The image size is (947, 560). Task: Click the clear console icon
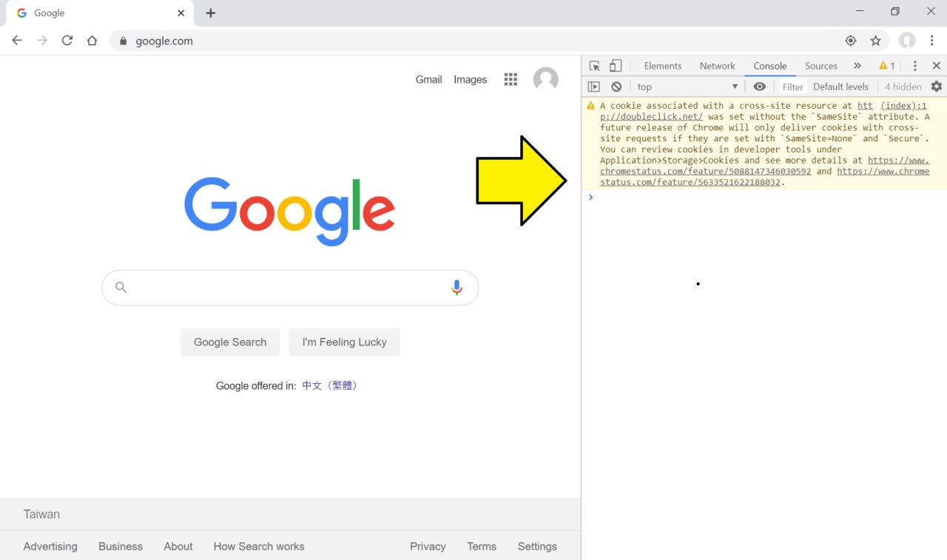pyautogui.click(x=616, y=87)
